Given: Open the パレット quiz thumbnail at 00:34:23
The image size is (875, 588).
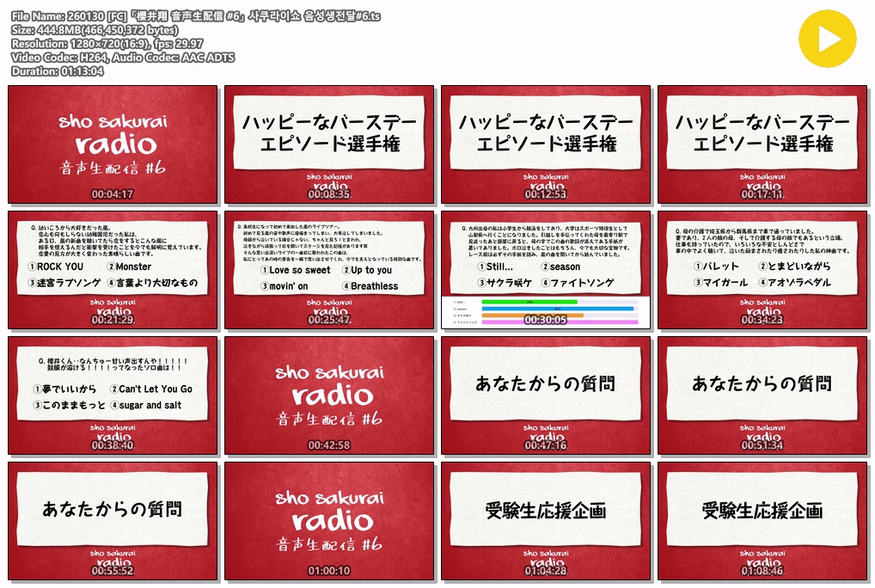Looking at the screenshot, I should pyautogui.click(x=762, y=269).
